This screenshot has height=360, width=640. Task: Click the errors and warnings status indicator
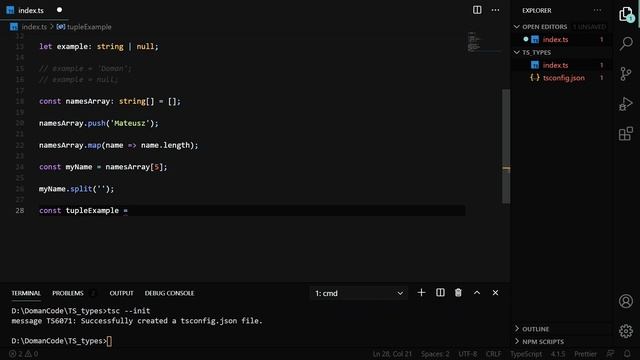tap(23, 354)
